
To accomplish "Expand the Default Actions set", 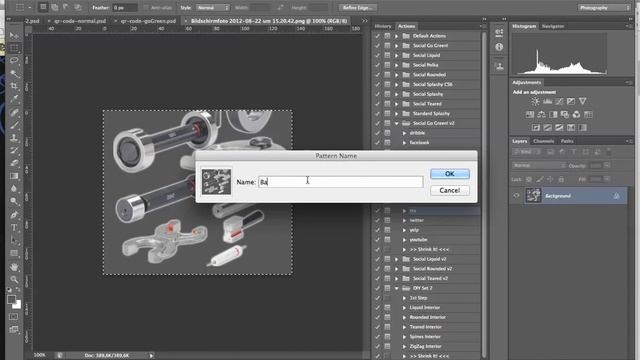I will click(x=396, y=36).
